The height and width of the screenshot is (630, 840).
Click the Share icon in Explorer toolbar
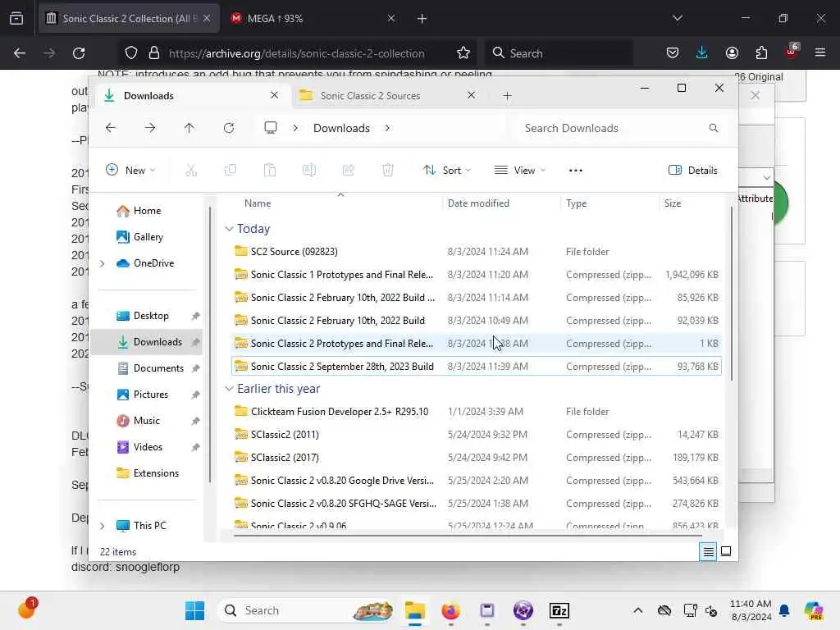pos(348,171)
